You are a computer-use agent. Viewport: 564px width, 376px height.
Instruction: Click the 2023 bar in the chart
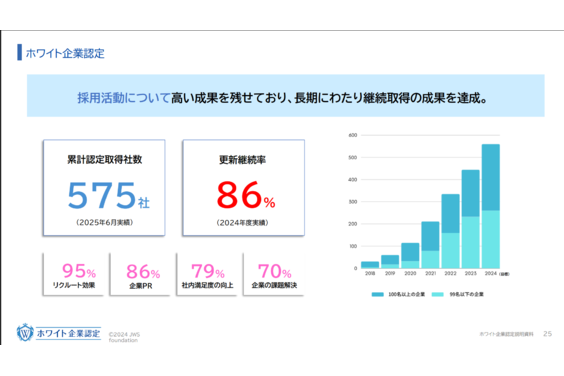tap(470, 219)
